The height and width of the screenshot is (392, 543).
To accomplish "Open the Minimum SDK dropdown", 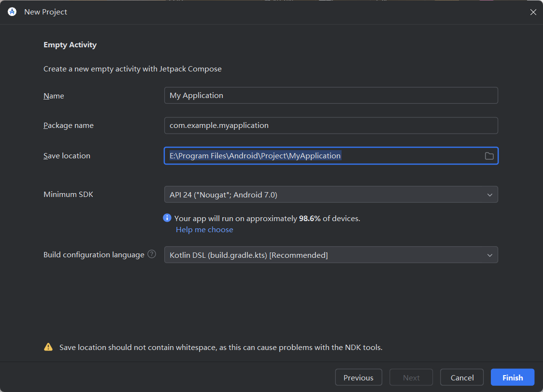I will tap(331, 195).
